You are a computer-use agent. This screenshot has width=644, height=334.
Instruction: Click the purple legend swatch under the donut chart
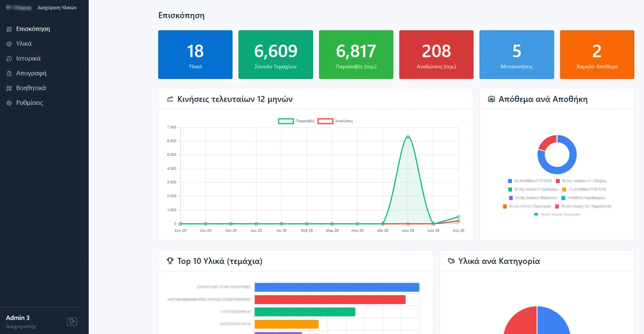click(511, 198)
